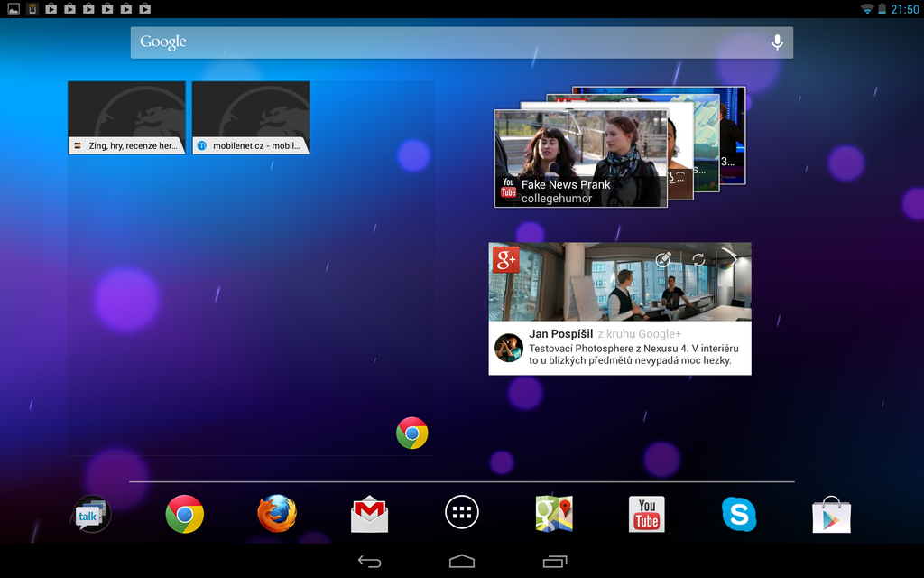Compose a post via the Google+ pencil icon
Screen dimensions: 924x578
[664, 259]
